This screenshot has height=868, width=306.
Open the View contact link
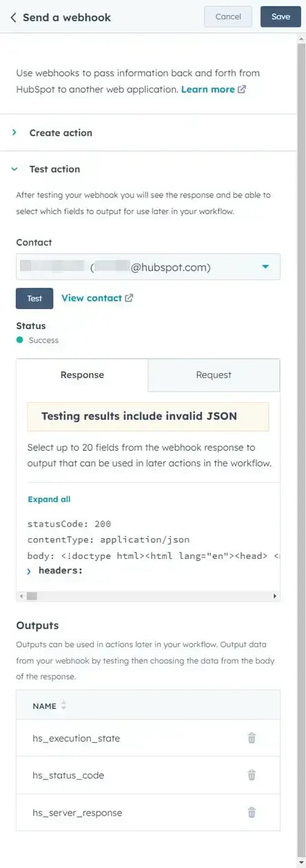click(91, 298)
